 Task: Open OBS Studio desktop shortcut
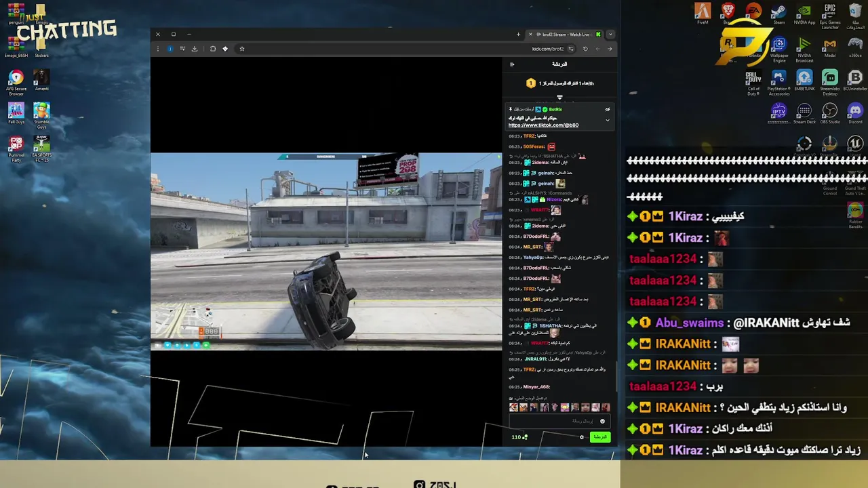click(830, 113)
